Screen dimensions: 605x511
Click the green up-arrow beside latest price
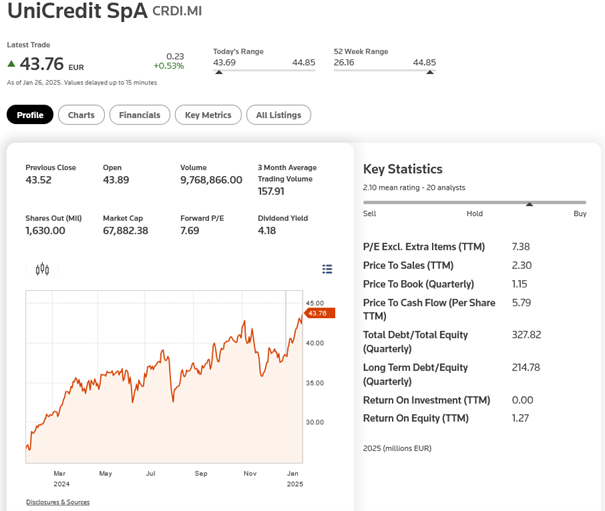pyautogui.click(x=12, y=64)
